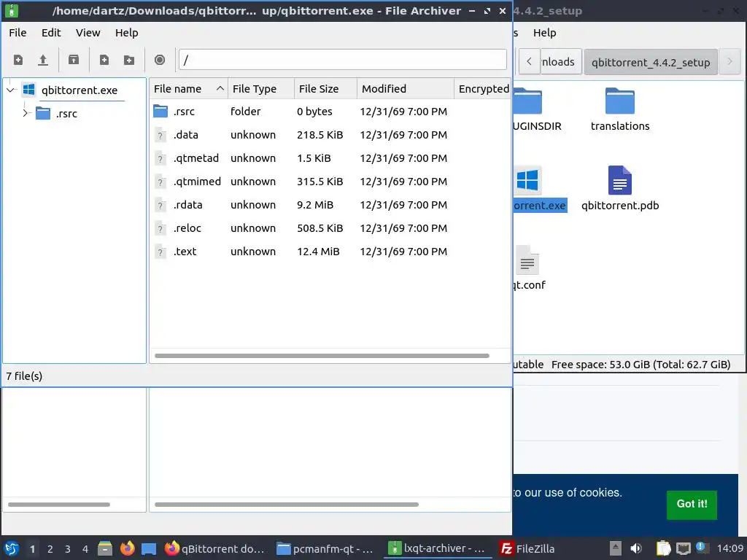Click the lower window's right horizontal scrollbar
Screen dimensions: 747x560
click(286, 505)
